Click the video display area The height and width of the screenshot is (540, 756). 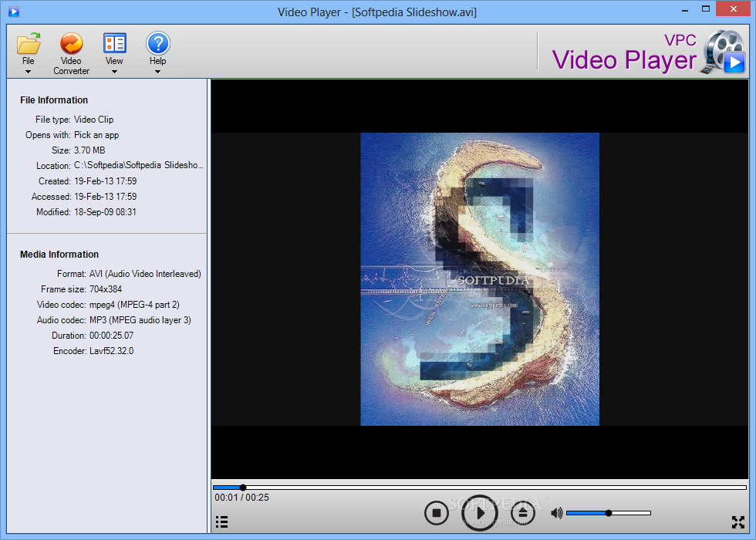point(480,279)
